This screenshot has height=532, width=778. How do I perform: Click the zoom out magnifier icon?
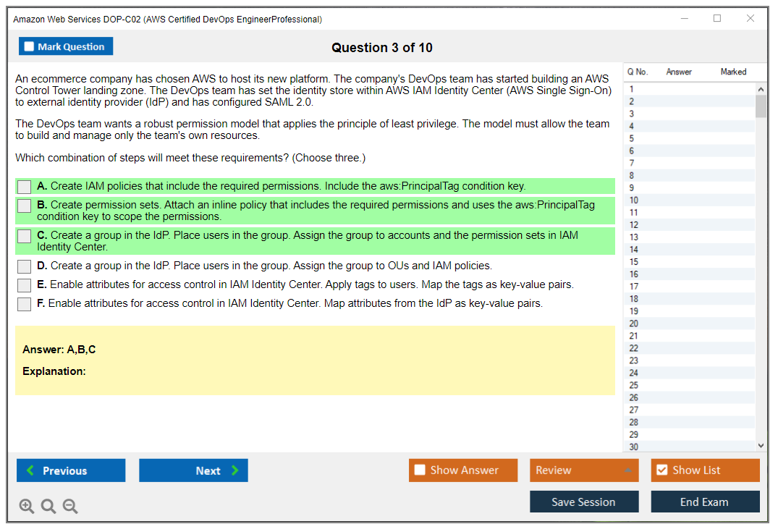pos(70,507)
